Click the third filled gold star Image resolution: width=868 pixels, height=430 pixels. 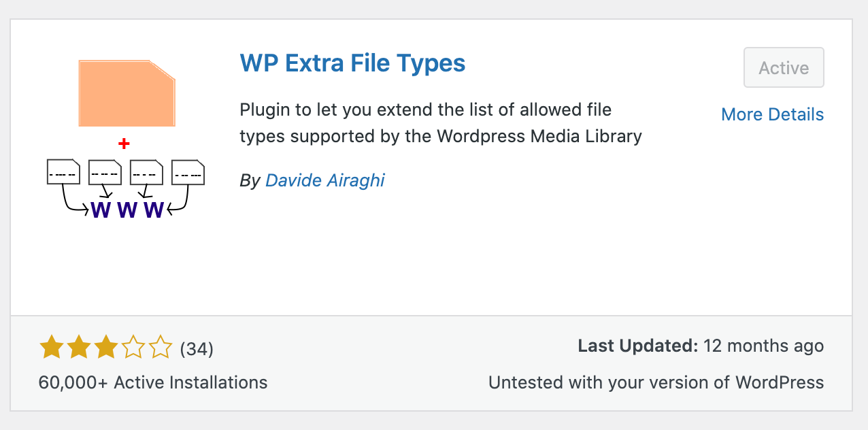click(x=106, y=348)
